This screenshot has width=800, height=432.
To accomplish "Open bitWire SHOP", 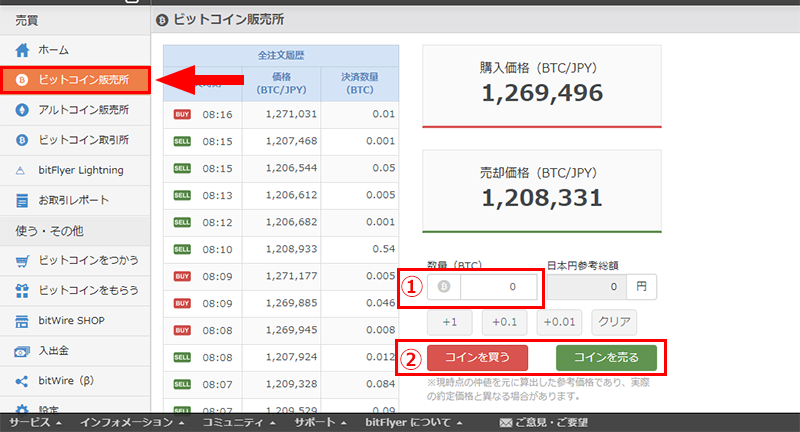I will [75, 321].
